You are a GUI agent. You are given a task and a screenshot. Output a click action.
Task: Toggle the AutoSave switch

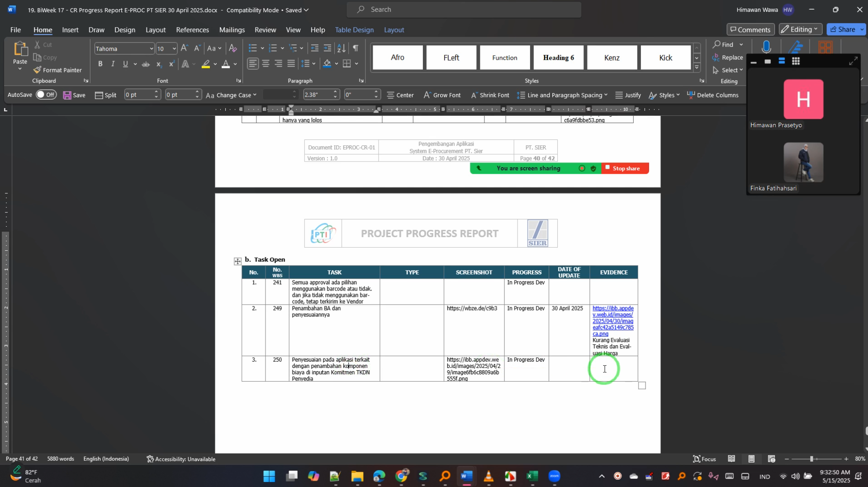[x=46, y=95]
